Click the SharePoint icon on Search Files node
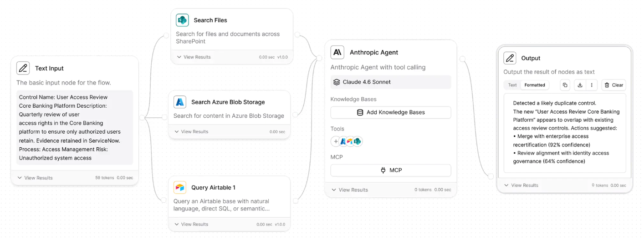 point(182,20)
